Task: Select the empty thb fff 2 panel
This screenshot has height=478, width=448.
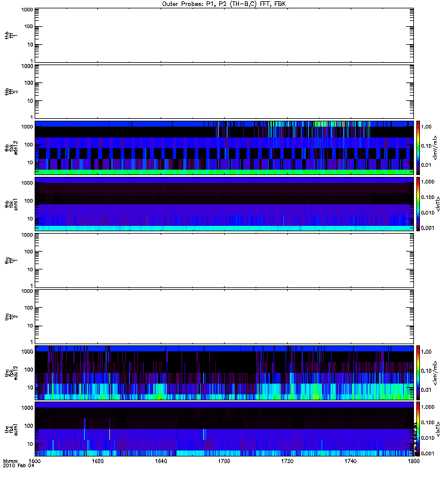Action: (x=225, y=91)
